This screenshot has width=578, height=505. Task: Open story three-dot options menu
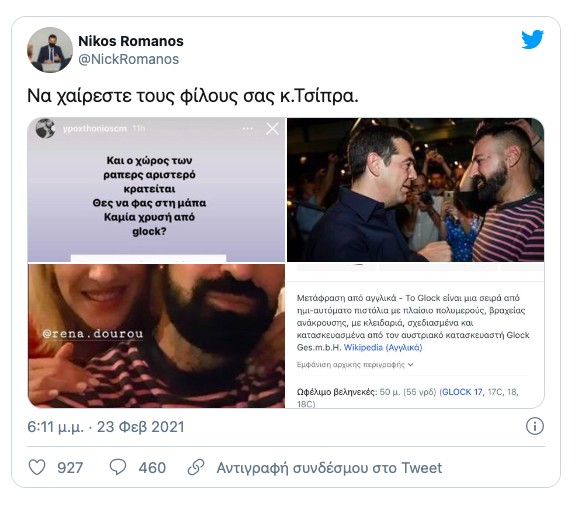click(248, 129)
